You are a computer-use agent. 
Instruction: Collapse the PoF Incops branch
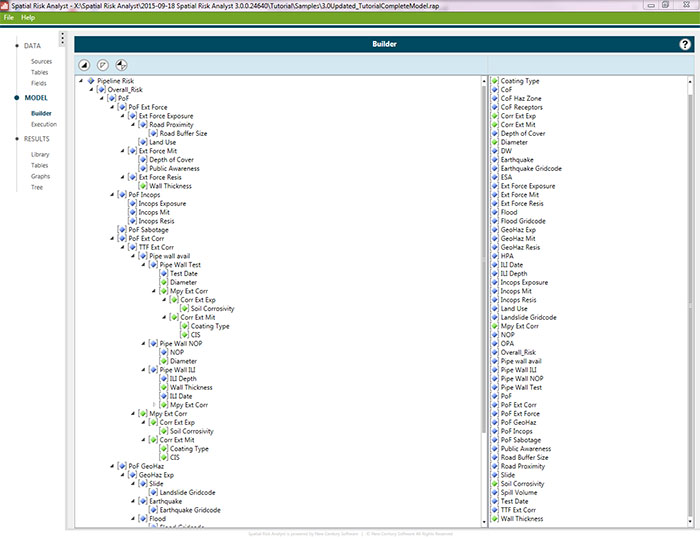[x=112, y=195]
